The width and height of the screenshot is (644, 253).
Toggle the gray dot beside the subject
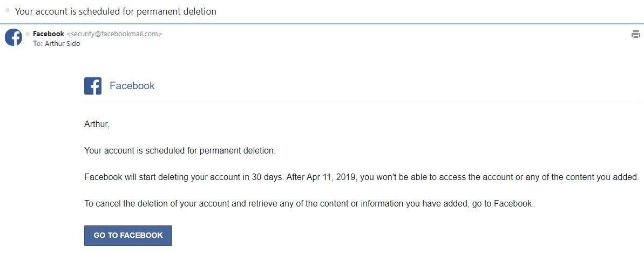coord(8,10)
